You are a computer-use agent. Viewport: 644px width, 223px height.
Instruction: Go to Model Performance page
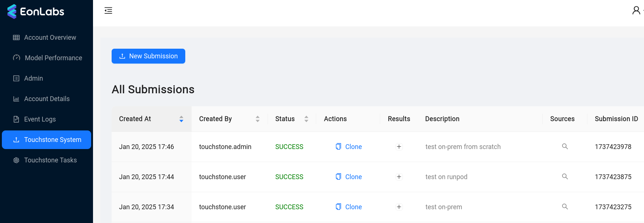pos(53,58)
